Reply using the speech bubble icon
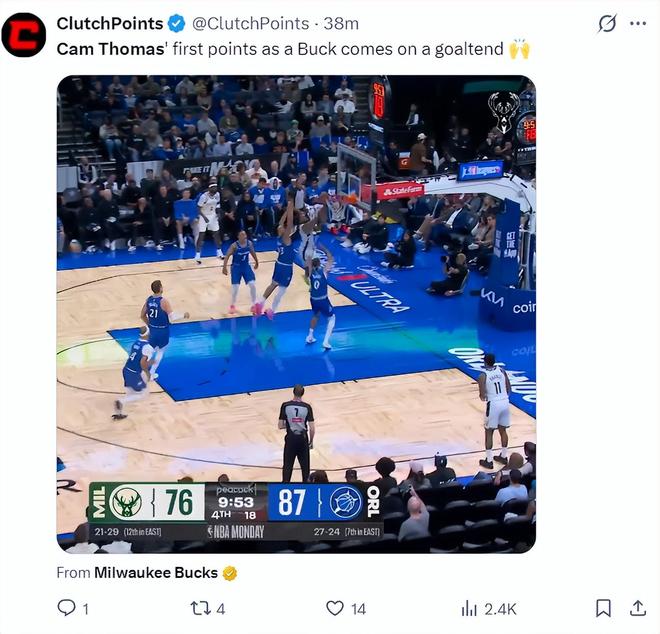 pyautogui.click(x=67, y=608)
